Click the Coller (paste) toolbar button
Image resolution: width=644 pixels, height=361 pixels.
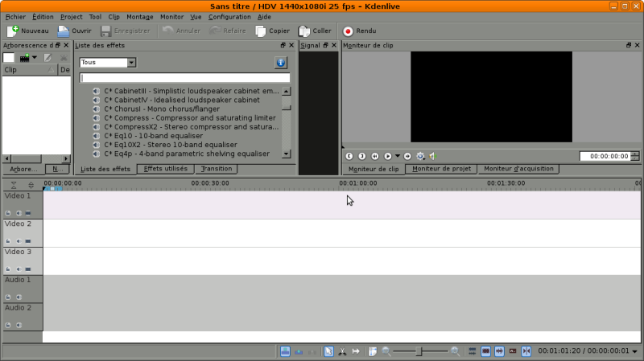[x=315, y=31]
